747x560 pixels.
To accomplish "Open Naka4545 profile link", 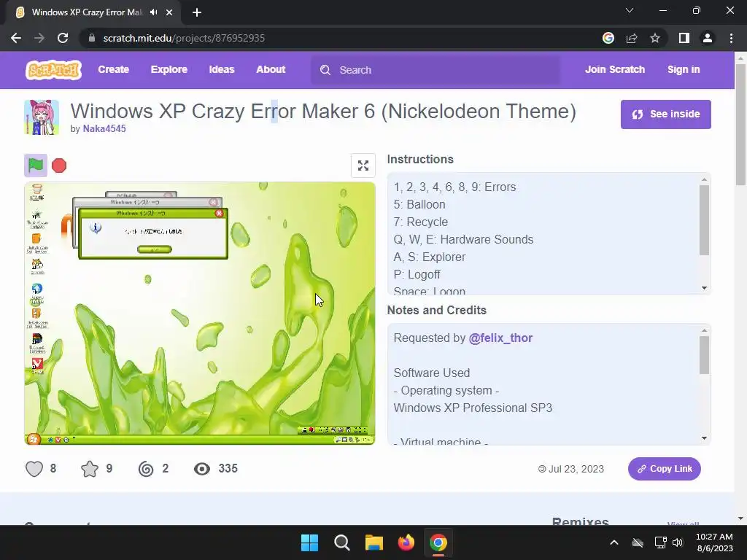I will tap(104, 128).
